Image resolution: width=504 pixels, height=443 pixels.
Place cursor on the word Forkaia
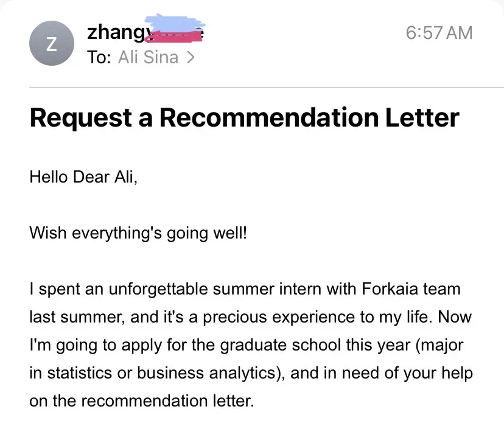click(390, 289)
